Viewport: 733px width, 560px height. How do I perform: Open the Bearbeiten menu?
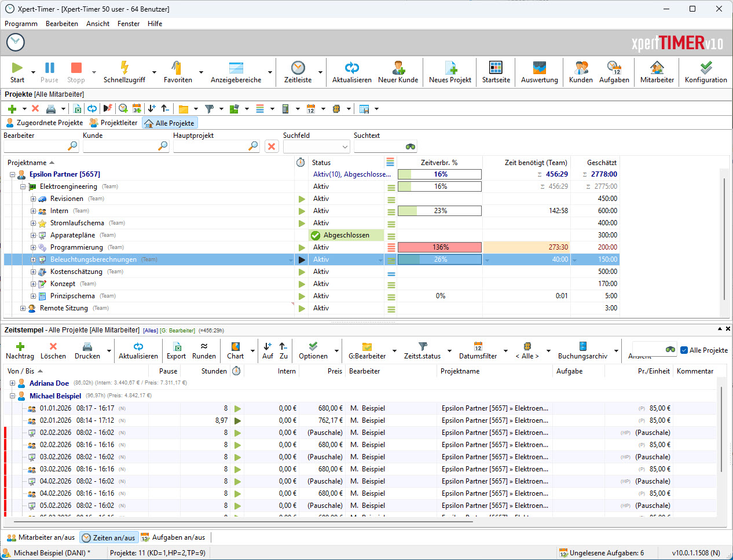pyautogui.click(x=62, y=24)
